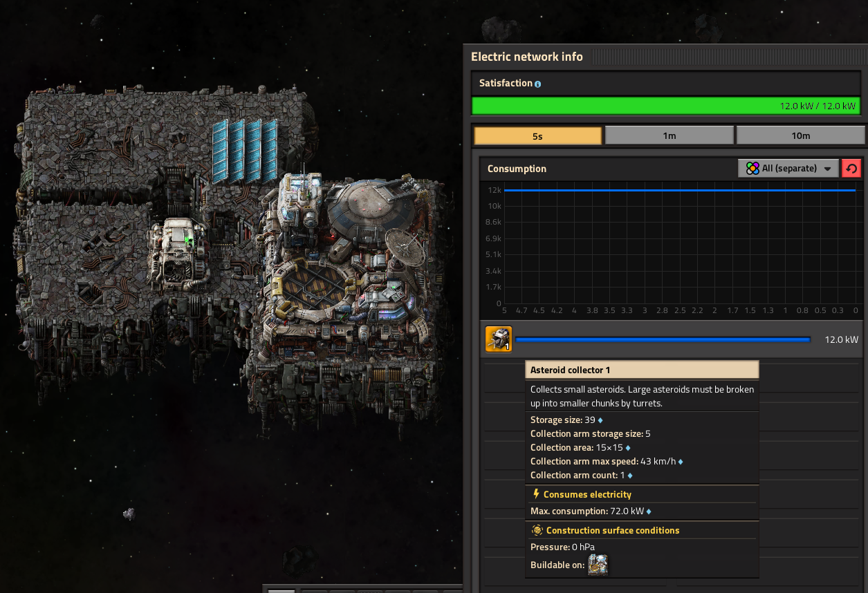Click the Electric network info title
The width and height of the screenshot is (868, 593).
pyautogui.click(x=527, y=57)
